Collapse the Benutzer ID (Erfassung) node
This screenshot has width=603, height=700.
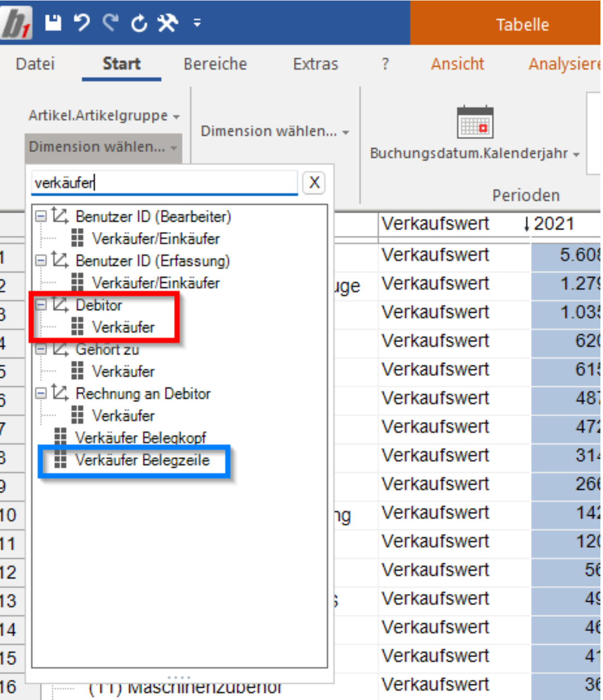41,260
